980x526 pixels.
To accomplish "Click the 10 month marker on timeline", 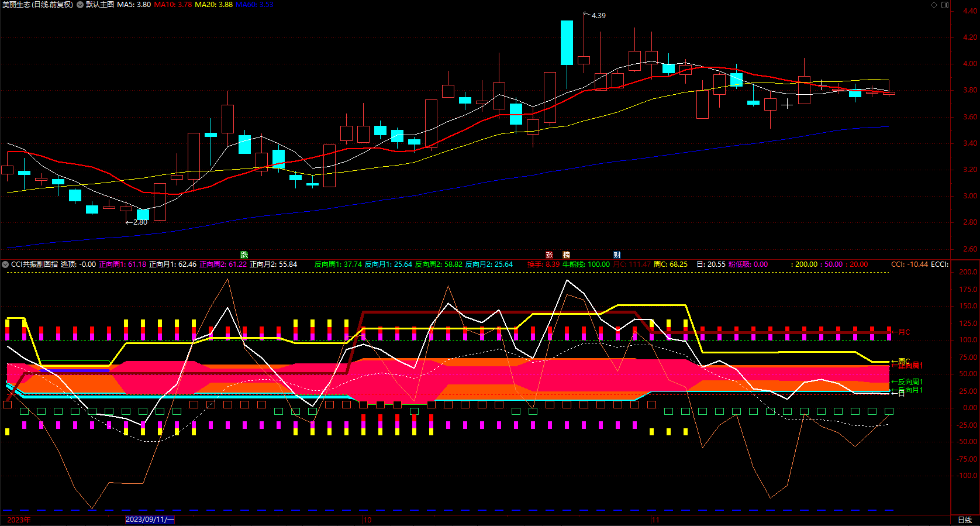I will click(367, 520).
